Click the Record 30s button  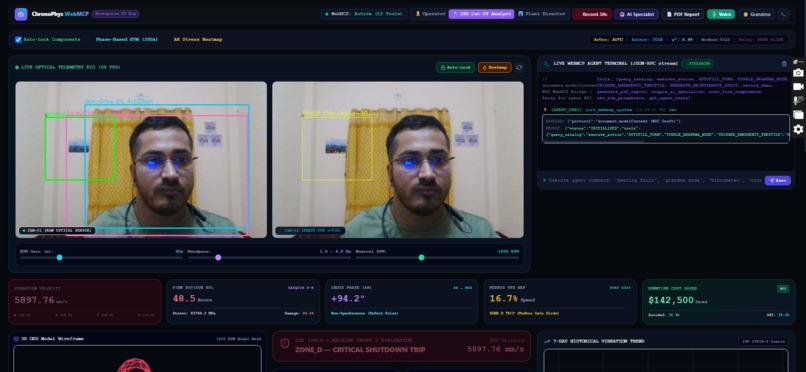tap(592, 14)
